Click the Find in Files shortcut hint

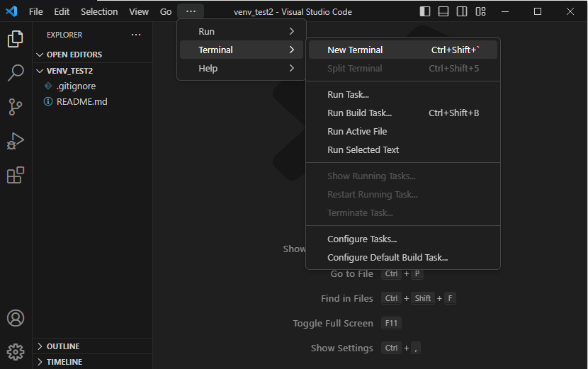347,298
